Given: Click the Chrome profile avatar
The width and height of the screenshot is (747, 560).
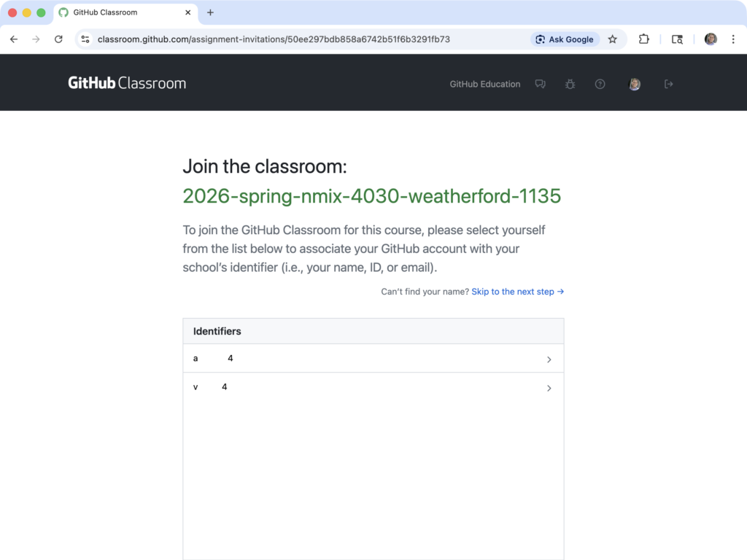Looking at the screenshot, I should pyautogui.click(x=711, y=39).
